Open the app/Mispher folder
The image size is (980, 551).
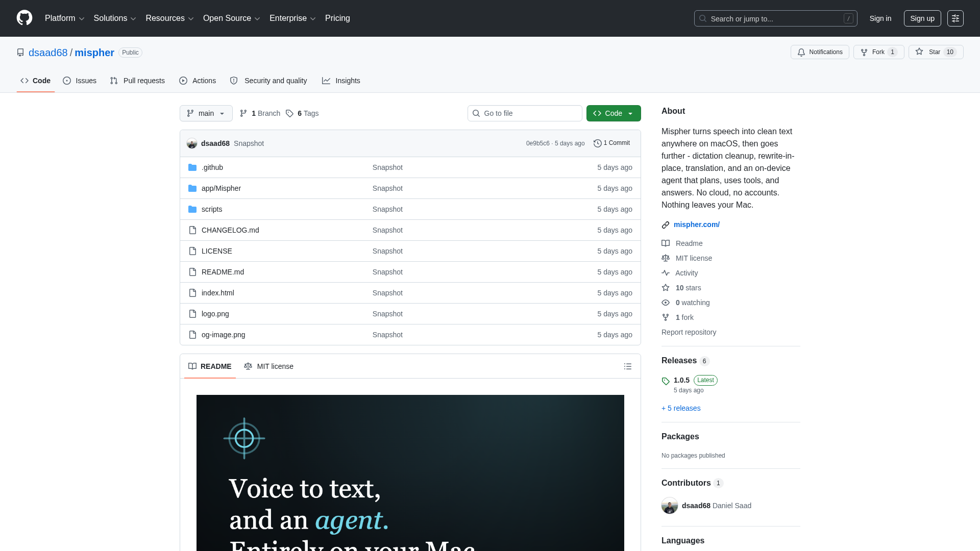pyautogui.click(x=221, y=188)
